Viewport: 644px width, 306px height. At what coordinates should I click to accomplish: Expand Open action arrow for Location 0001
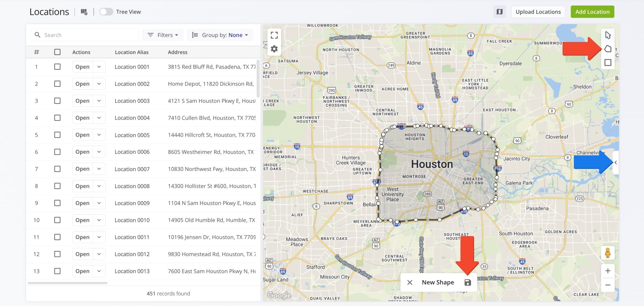tap(99, 67)
